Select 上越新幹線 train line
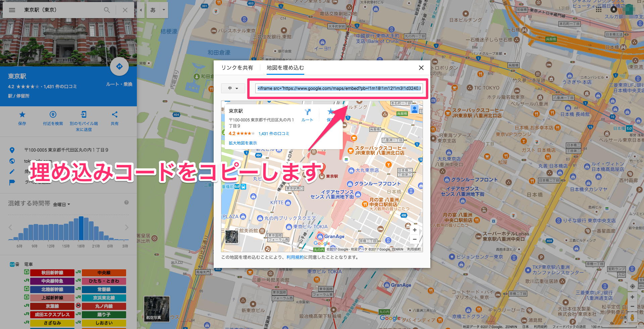 (x=52, y=298)
